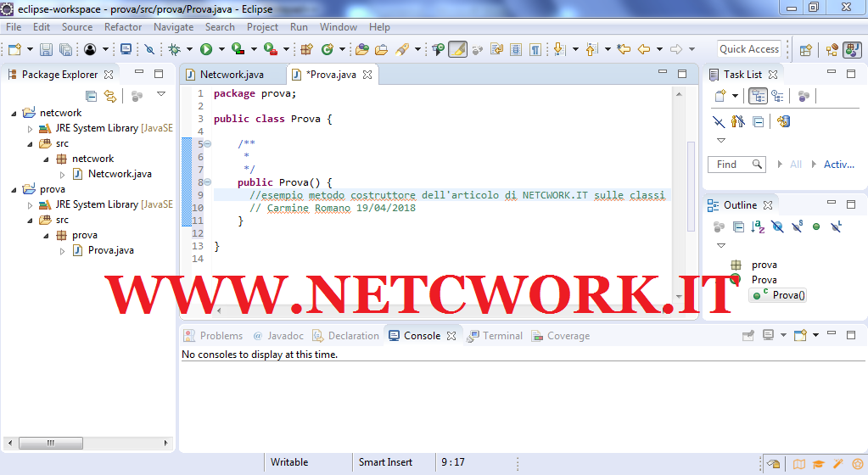This screenshot has height=475, width=868.
Task: Open the File menu
Action: point(14,27)
